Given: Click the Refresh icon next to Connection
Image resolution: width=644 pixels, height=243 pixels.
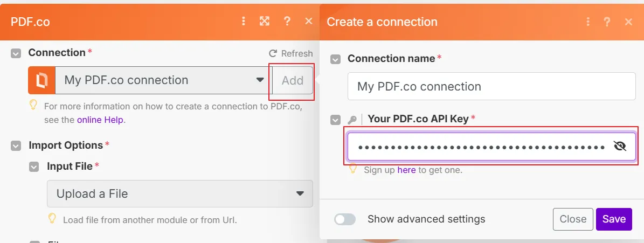Looking at the screenshot, I should (x=273, y=53).
